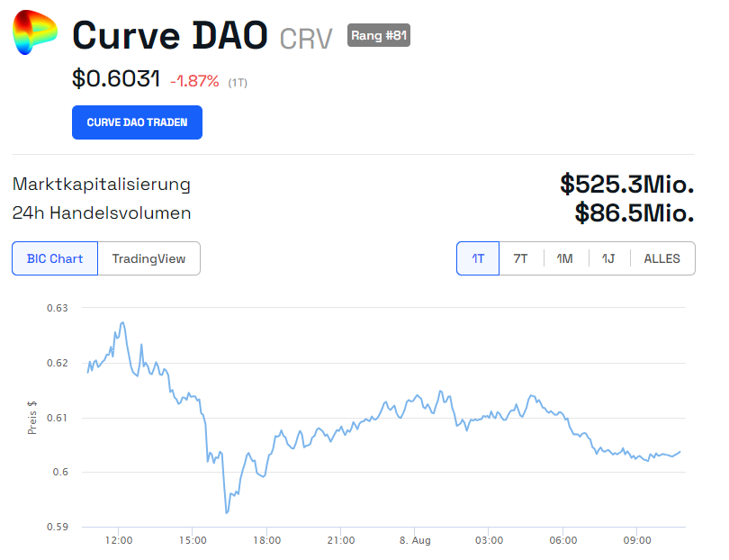Click the -1.87% change indicator
This screenshot has width=729, height=560.
pyautogui.click(x=194, y=79)
